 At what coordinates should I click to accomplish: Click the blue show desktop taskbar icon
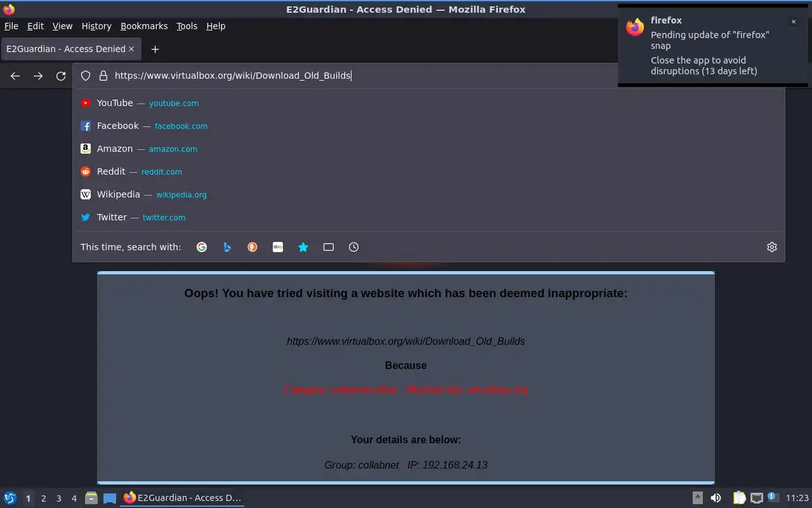(110, 498)
